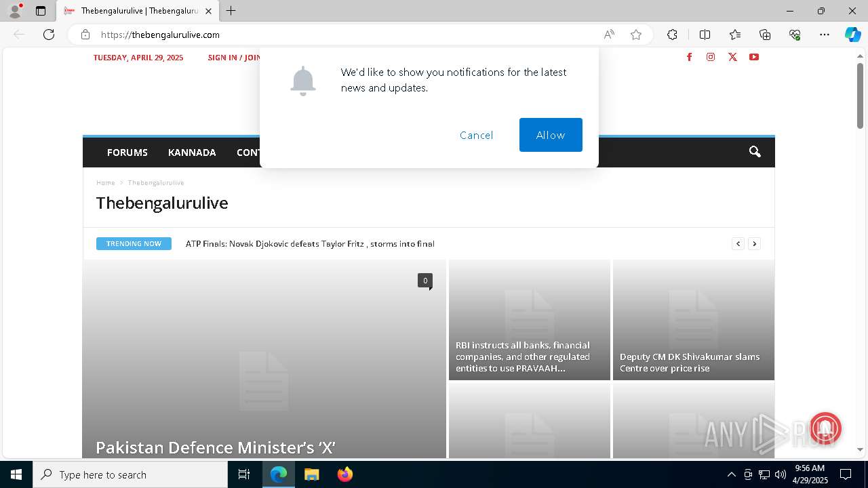Click scrollbar down arrow
This screenshot has width=868, height=488.
(x=860, y=449)
